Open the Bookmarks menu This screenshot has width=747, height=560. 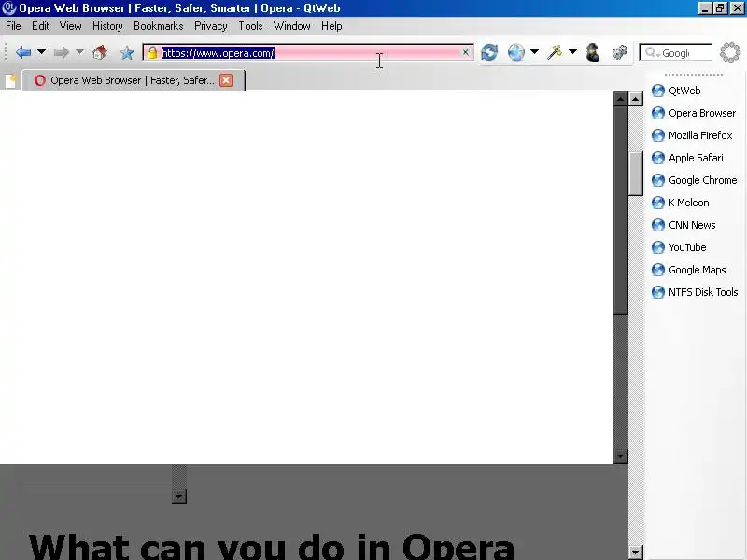[x=159, y=26]
